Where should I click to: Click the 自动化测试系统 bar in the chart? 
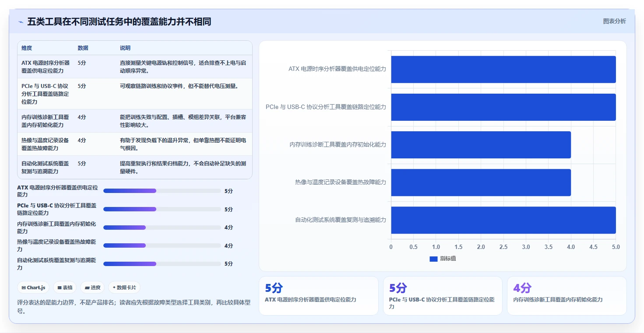(503, 220)
